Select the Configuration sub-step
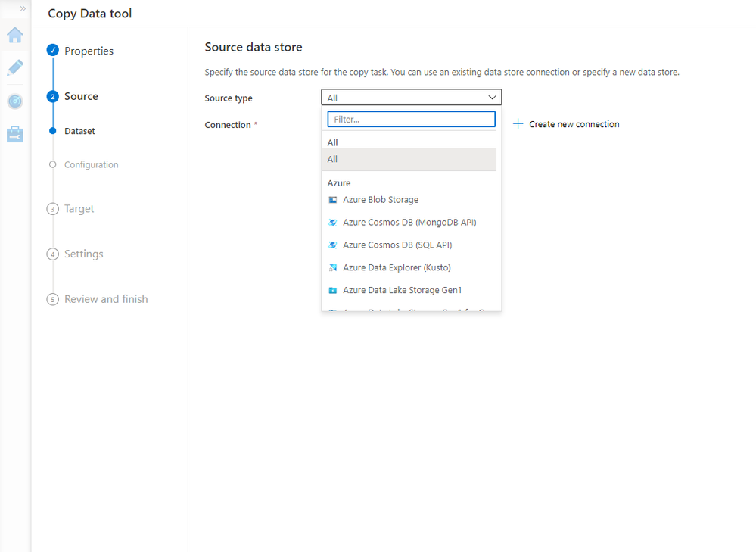Screen dimensions: 756x552 click(x=91, y=165)
